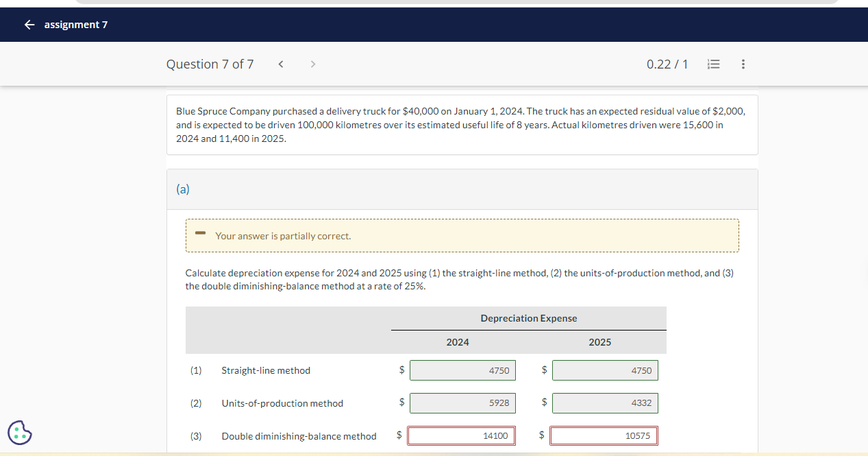Open the three-dot more options menu
This screenshot has width=868, height=456.
(743, 64)
